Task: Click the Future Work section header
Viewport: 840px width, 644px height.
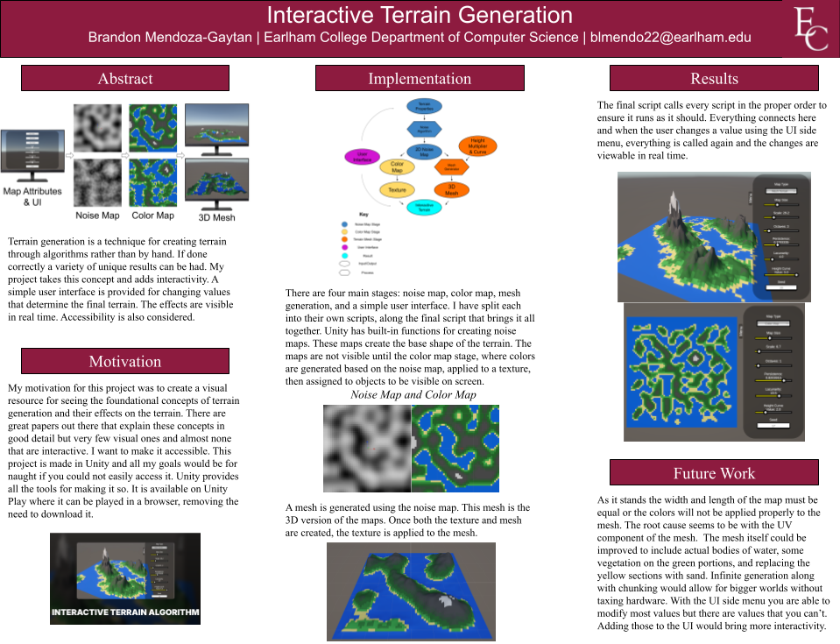Action: [714, 473]
